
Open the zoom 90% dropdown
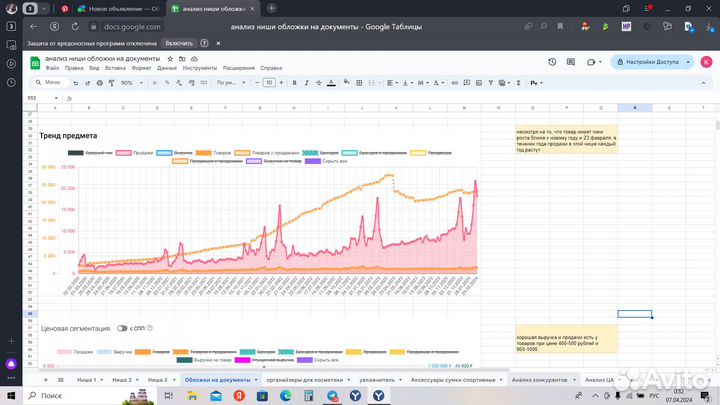[x=130, y=82]
